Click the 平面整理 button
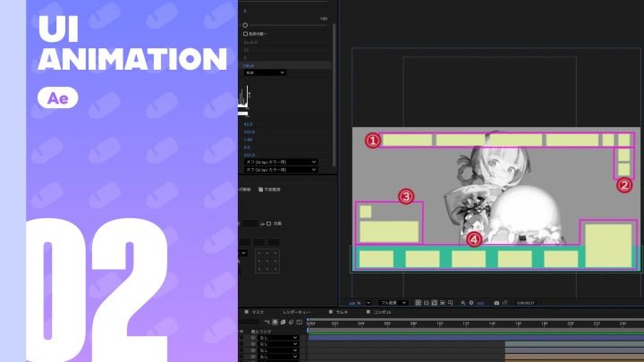Screen dimensions: 644x362 269,189
